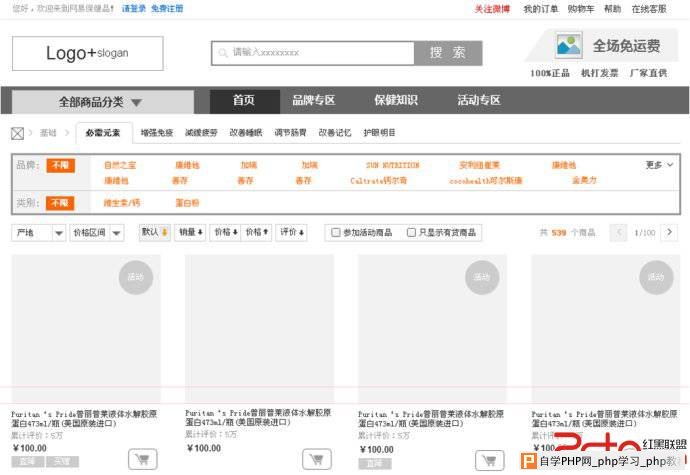This screenshot has width=690, height=475.
Task: Open 在线客服 link
Action: [649, 9]
